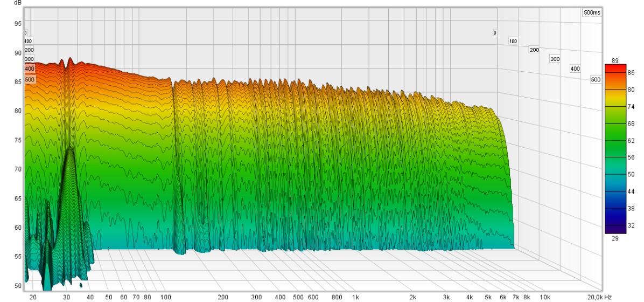The height and width of the screenshot is (302, 644).
Task: Click the 20 Hz frequency axis label
Action: pyautogui.click(x=33, y=297)
